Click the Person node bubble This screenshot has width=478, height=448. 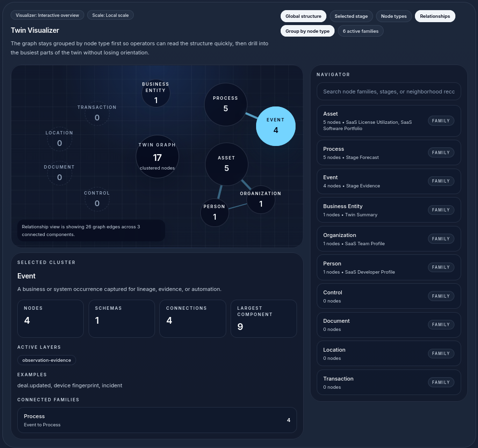[214, 212]
